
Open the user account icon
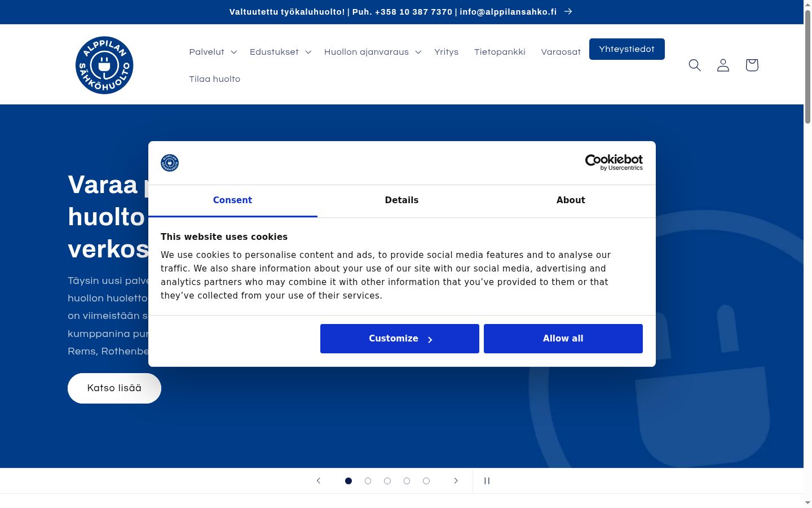tap(723, 65)
